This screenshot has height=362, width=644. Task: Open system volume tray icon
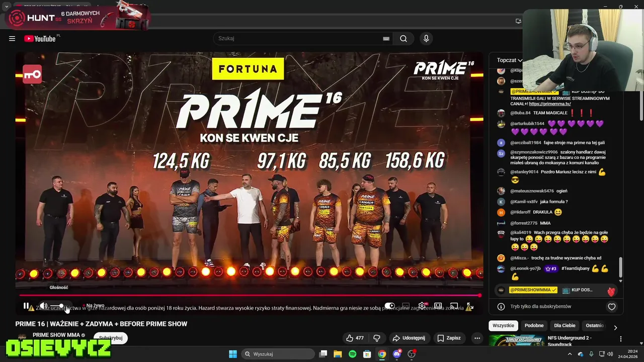(610, 354)
